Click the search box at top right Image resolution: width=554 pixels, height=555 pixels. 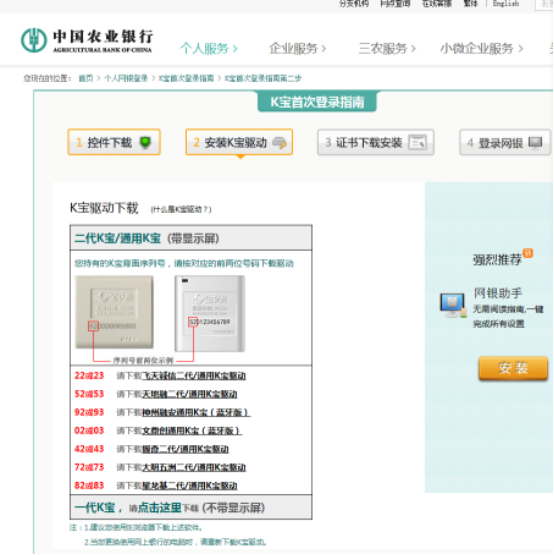coord(544,5)
